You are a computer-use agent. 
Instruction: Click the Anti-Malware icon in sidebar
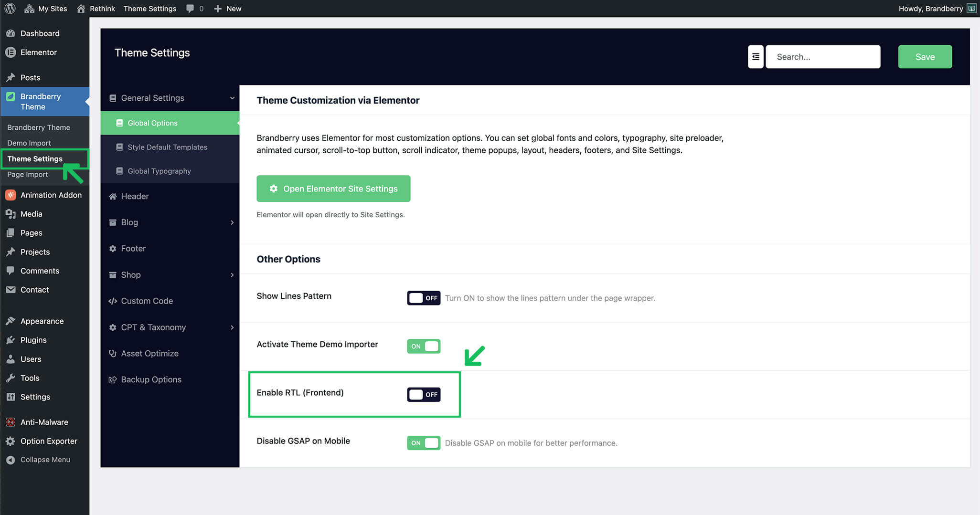click(11, 422)
